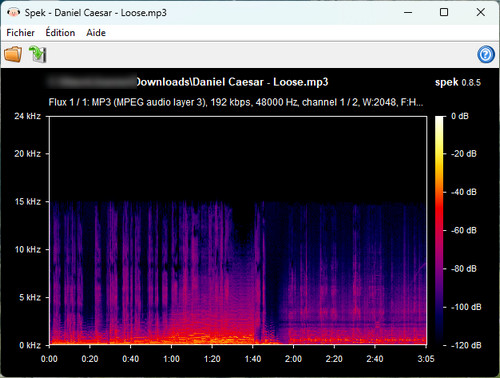
Task: Click the 24 kHz frequency label
Action: click(27, 116)
